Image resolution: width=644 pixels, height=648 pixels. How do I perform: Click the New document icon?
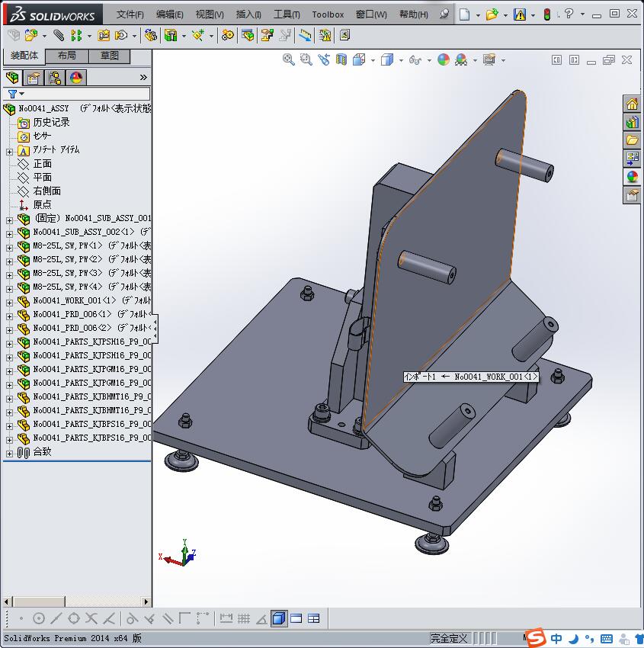[x=464, y=14]
